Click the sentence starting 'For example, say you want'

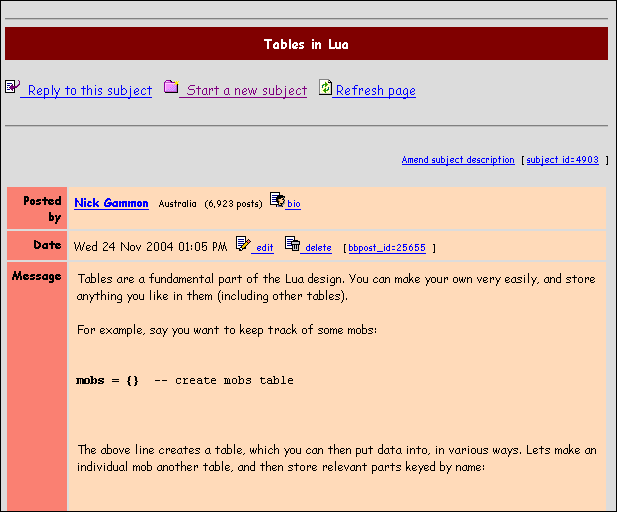227,330
